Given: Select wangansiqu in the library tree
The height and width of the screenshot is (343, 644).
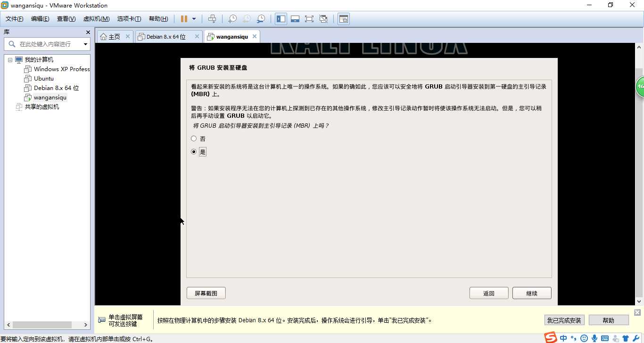Looking at the screenshot, I should [50, 98].
